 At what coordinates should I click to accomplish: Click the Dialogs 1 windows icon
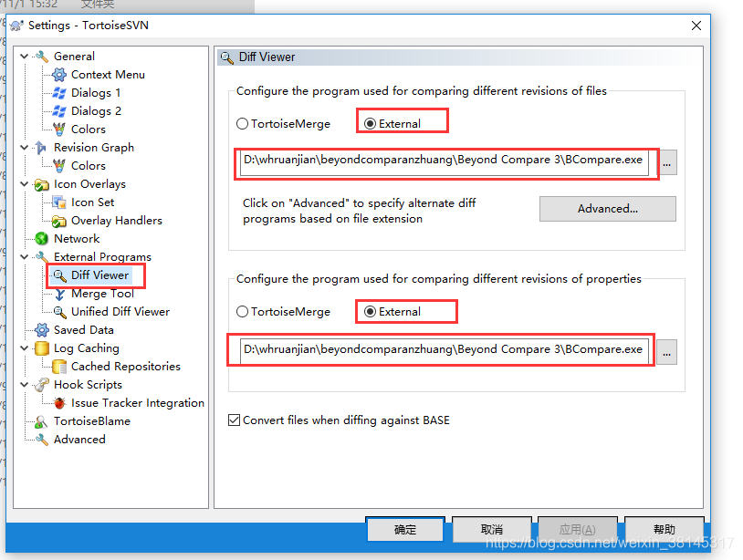tap(59, 93)
